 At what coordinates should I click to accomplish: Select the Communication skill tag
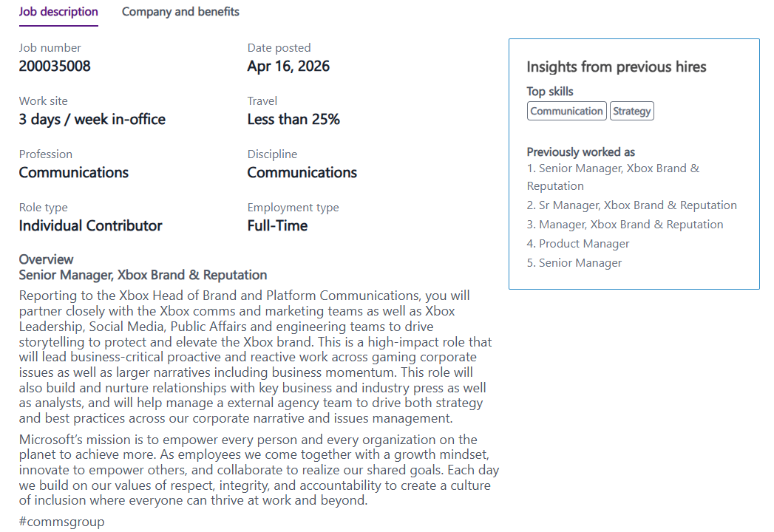(x=566, y=111)
